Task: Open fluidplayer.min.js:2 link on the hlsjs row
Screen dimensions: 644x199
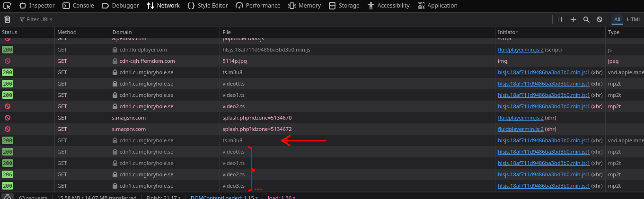Action: tap(520, 50)
